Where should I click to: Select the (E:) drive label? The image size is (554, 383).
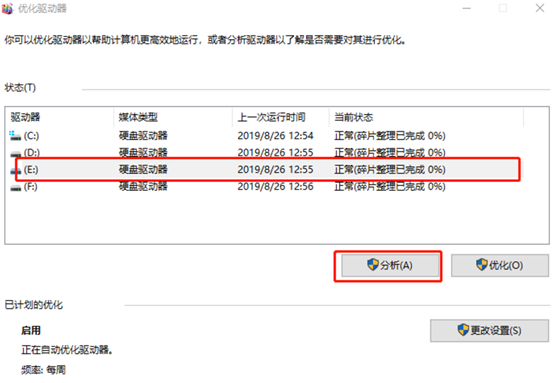(31, 170)
